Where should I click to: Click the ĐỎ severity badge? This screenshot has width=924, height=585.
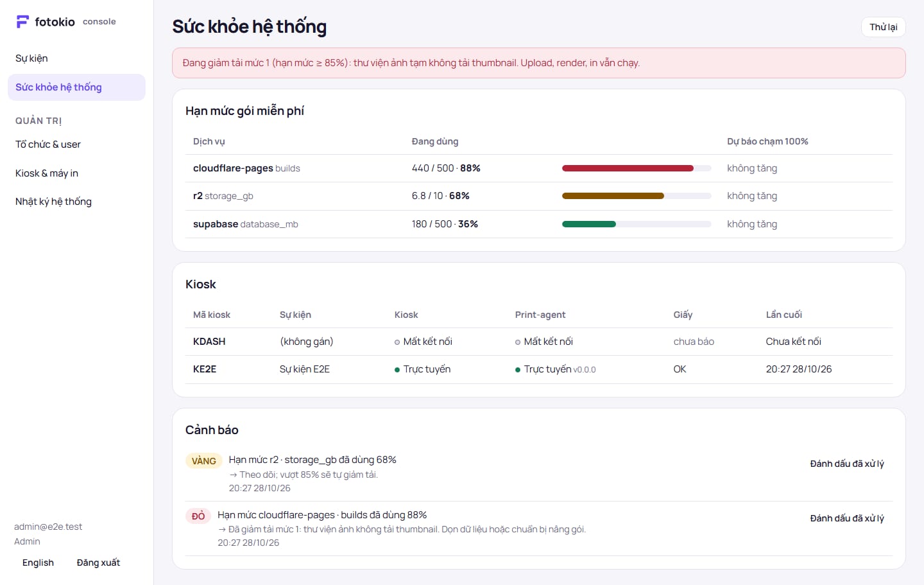(x=198, y=516)
